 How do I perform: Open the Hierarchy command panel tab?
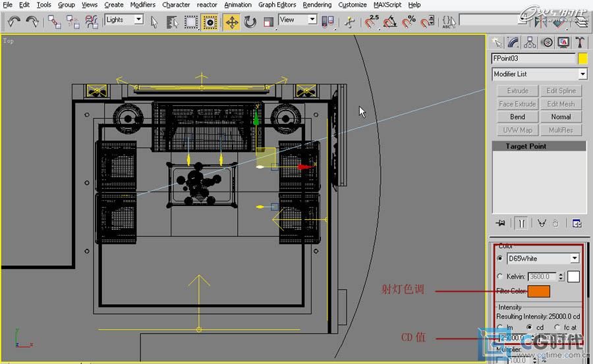530,43
